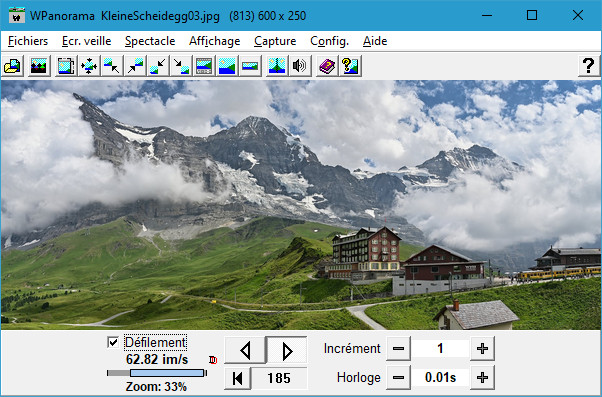Click the WPanorama title bar app icon
602x397 pixels.
(x=17, y=16)
